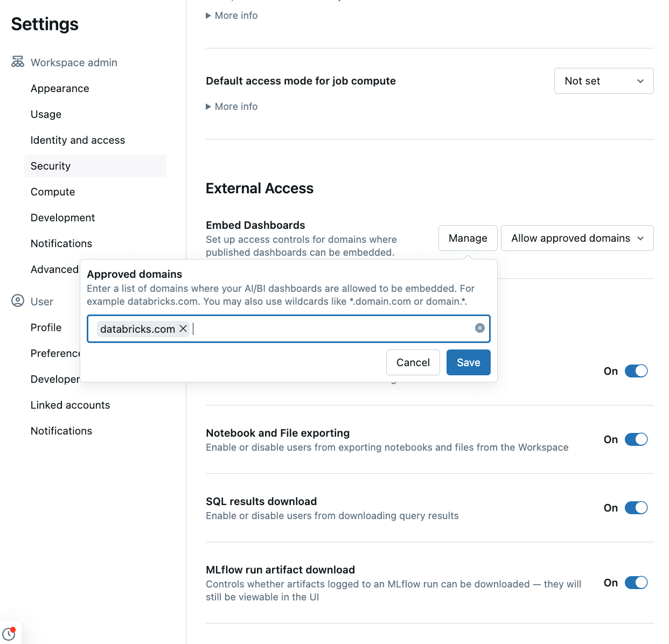Click into the approved domains text field
Viewport: 669px width, 644px height.
click(x=329, y=328)
